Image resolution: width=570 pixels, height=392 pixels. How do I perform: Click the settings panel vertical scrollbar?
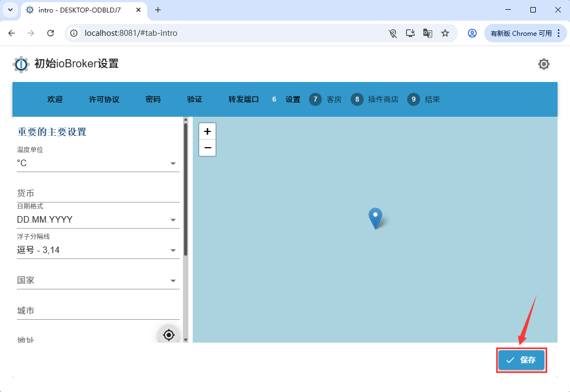pos(186,190)
